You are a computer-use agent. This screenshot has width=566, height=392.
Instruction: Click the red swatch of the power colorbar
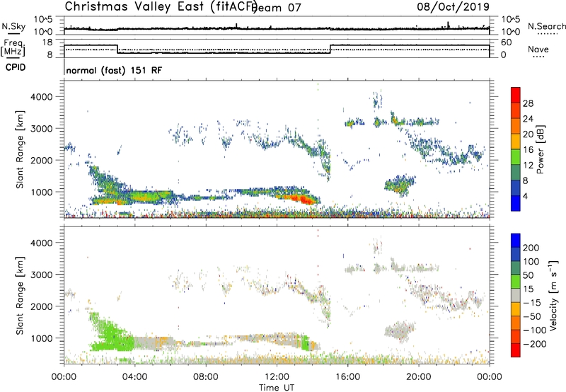click(516, 95)
